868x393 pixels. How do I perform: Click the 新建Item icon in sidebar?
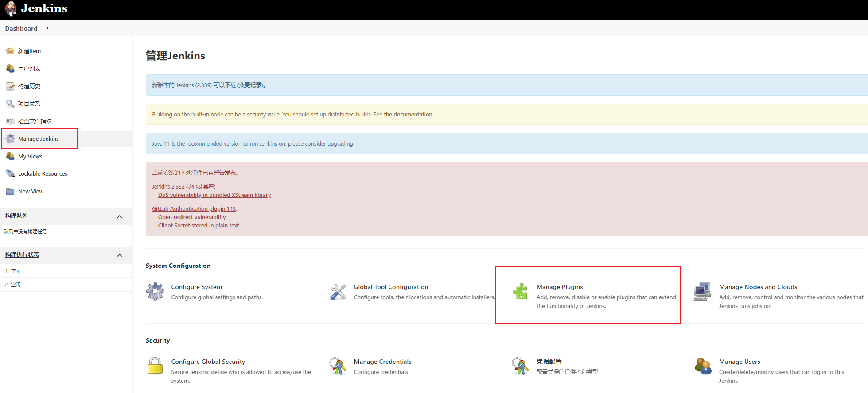click(10, 51)
